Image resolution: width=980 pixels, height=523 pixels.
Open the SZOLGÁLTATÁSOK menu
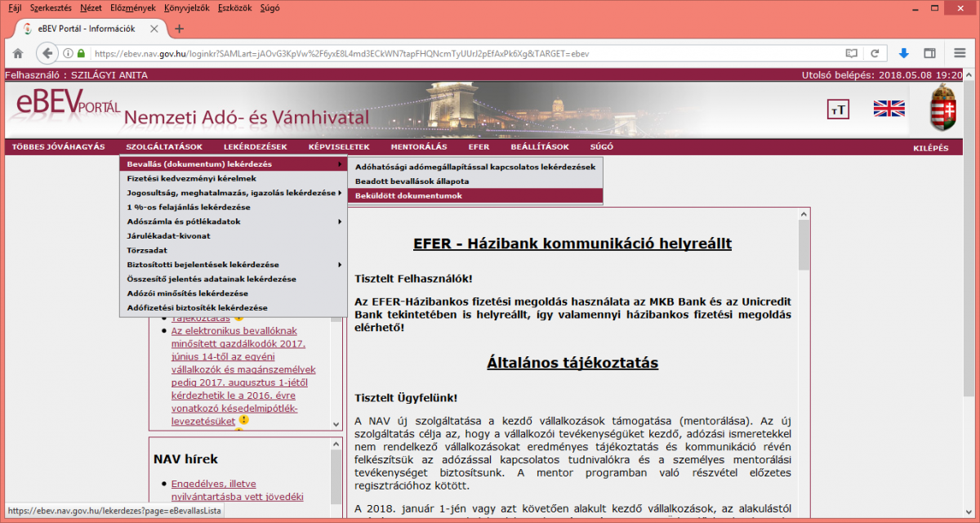[x=164, y=147]
